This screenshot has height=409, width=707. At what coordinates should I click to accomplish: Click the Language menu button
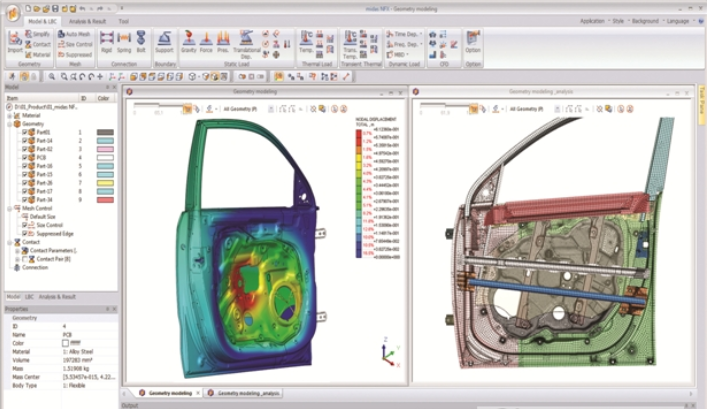[679, 20]
